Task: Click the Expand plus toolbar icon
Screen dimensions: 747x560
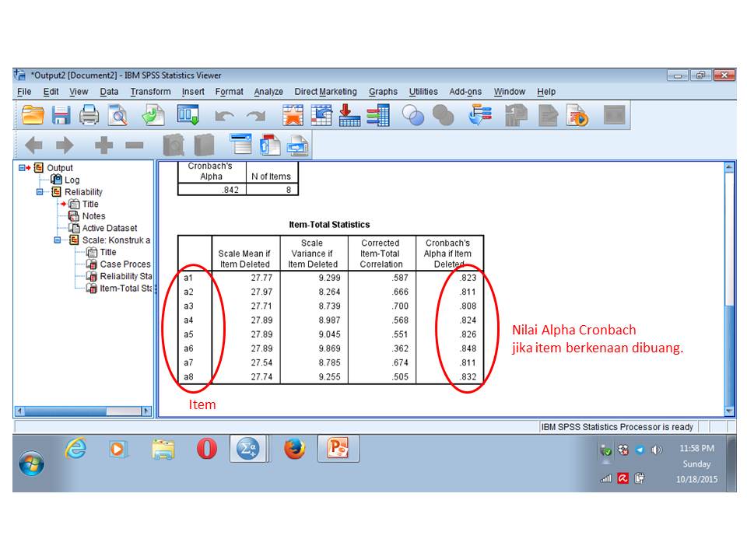Action: (x=103, y=145)
